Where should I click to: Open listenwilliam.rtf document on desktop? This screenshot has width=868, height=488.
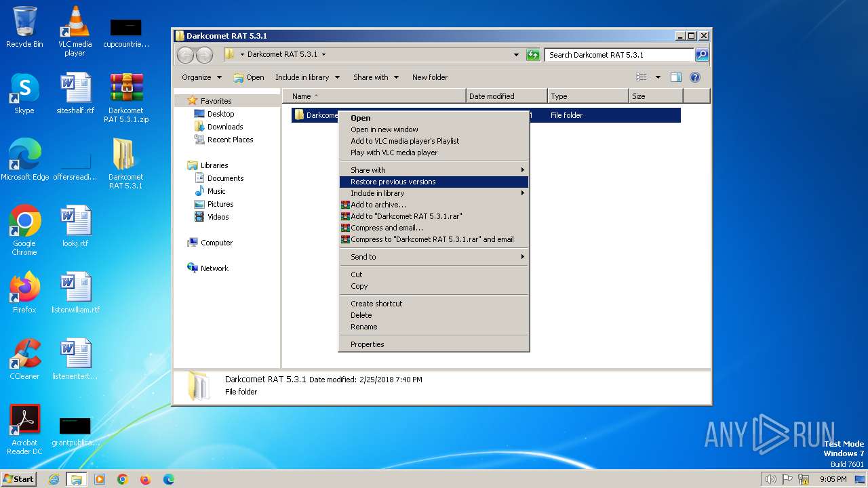(x=75, y=293)
